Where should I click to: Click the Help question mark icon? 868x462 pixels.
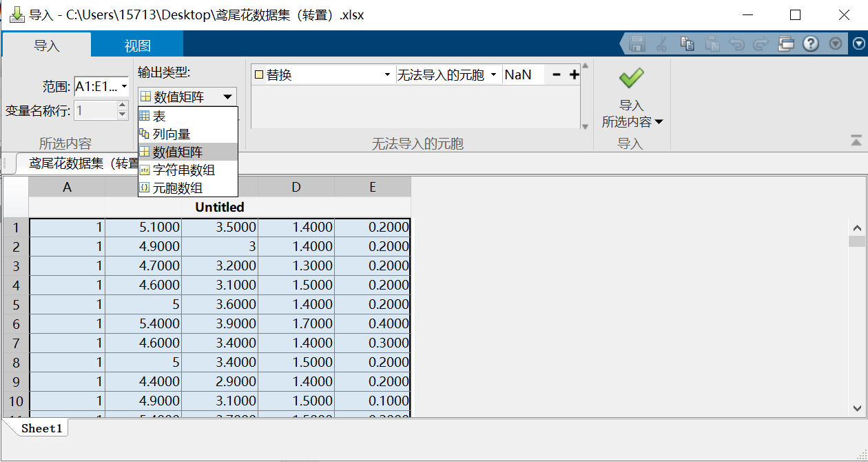(811, 43)
